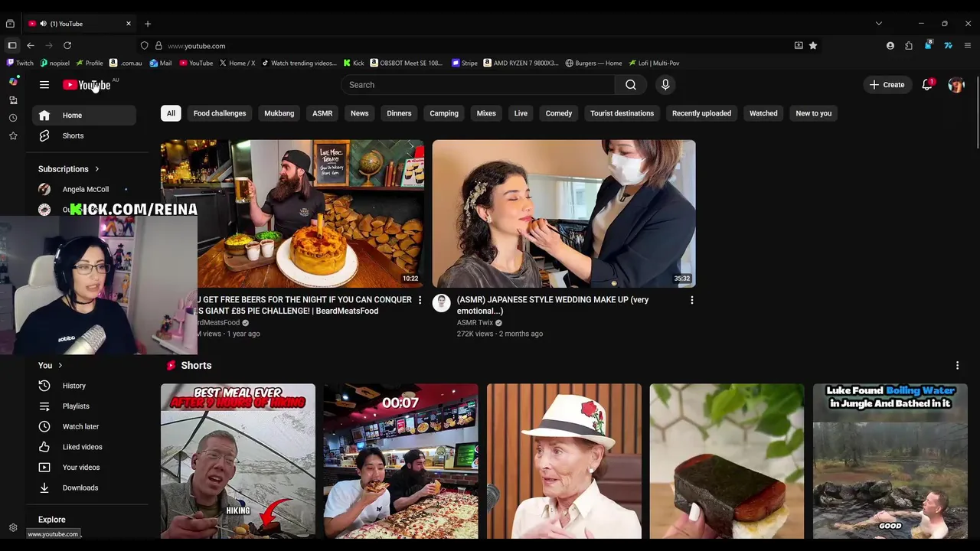Open Playlists in the sidebar

(x=84, y=406)
